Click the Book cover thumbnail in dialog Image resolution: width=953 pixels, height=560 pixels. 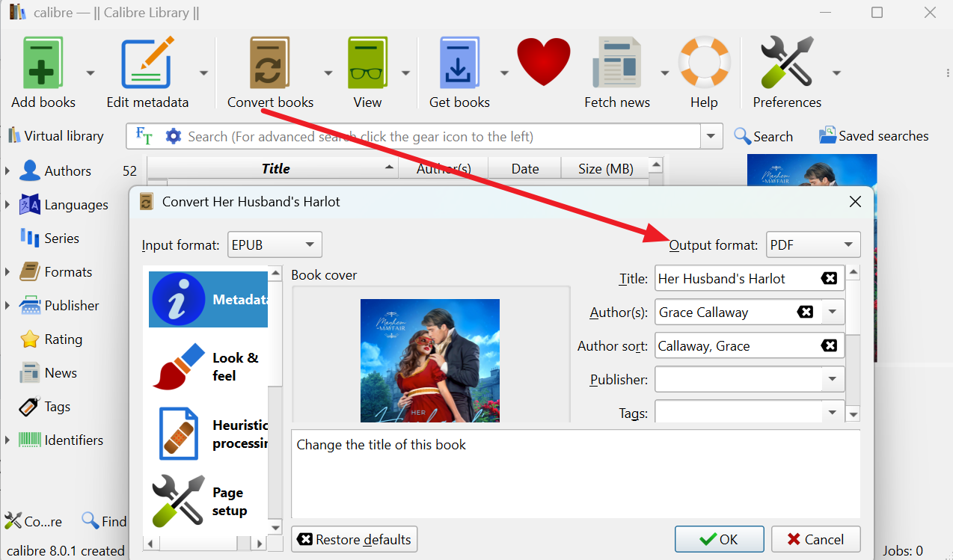430,361
